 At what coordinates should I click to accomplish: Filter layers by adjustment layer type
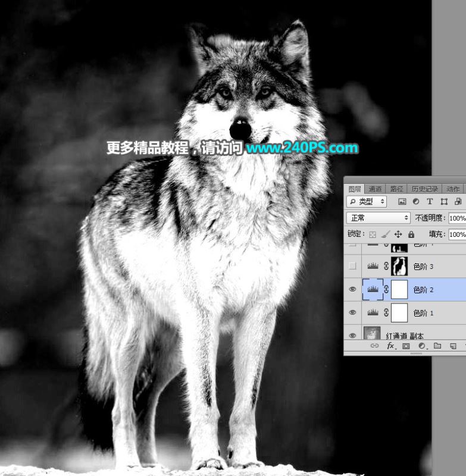pyautogui.click(x=416, y=202)
